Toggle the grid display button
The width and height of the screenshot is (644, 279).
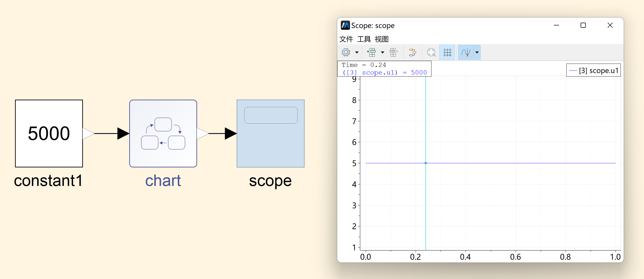pyautogui.click(x=447, y=52)
